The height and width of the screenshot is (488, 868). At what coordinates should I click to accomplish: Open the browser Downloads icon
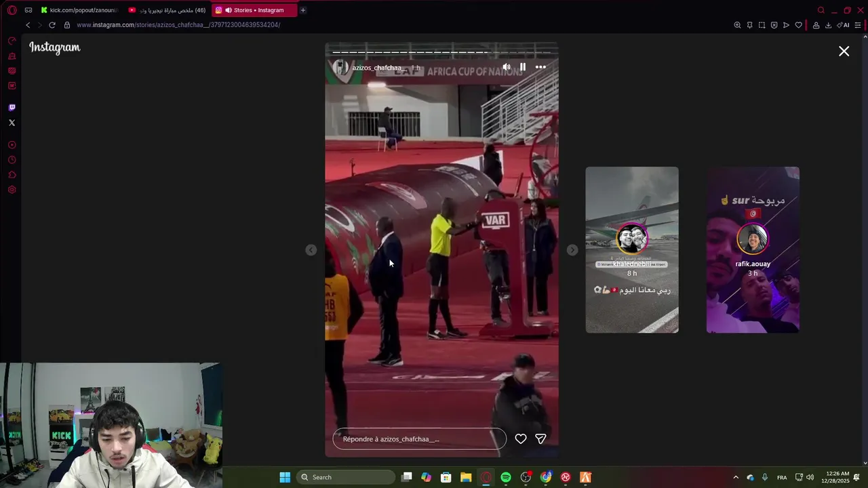coord(828,25)
